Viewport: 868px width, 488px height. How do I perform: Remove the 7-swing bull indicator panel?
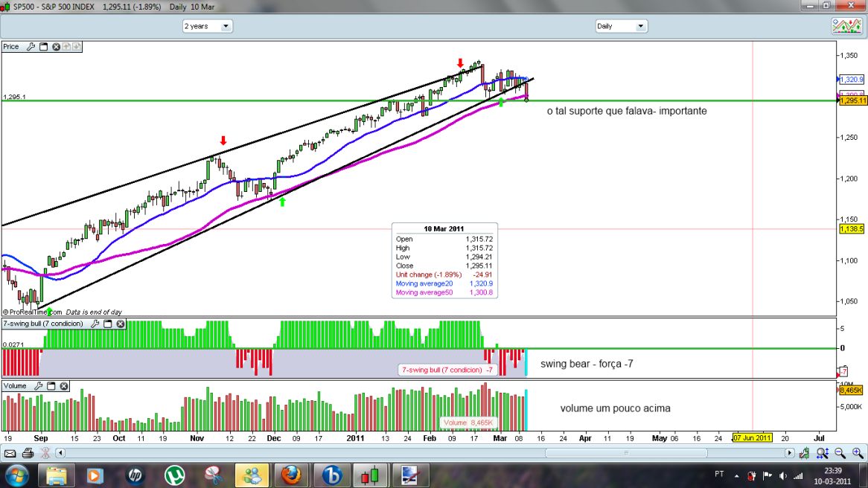click(120, 324)
